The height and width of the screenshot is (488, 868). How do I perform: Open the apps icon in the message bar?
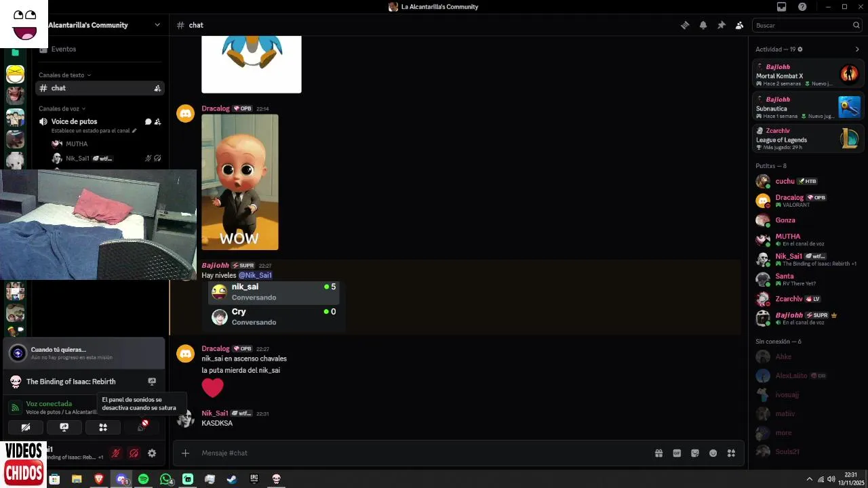[x=731, y=453]
